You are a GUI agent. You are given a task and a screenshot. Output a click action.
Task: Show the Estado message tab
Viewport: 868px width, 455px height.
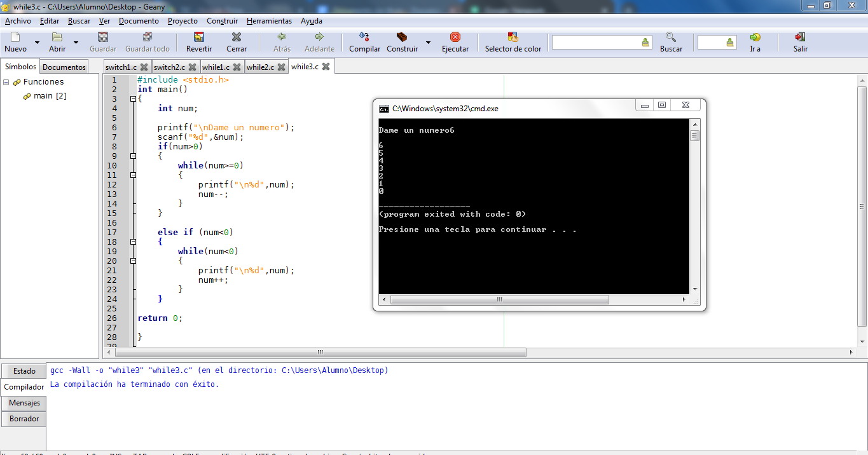[x=24, y=371]
